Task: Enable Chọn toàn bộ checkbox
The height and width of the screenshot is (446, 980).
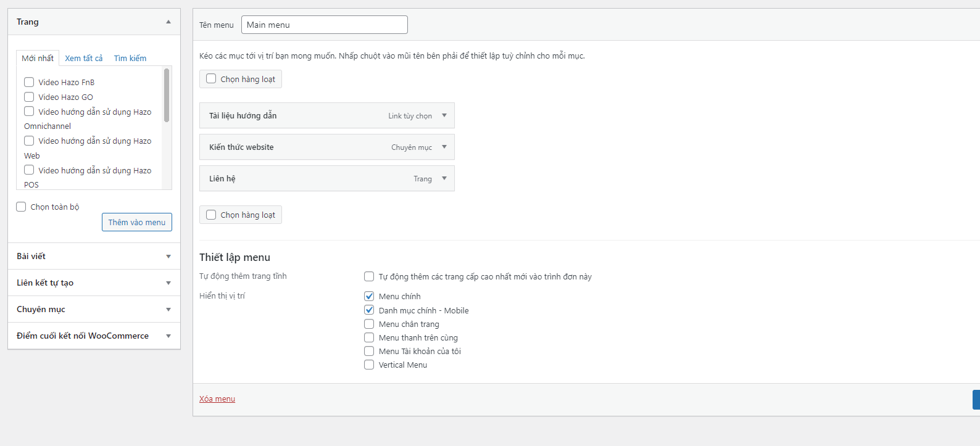Action: [x=21, y=207]
